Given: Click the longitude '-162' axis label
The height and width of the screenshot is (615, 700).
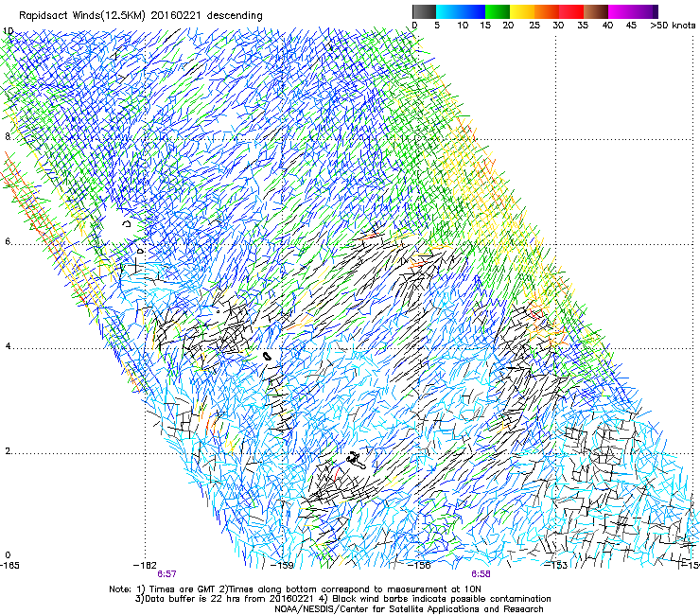Looking at the screenshot, I should pos(145,565).
